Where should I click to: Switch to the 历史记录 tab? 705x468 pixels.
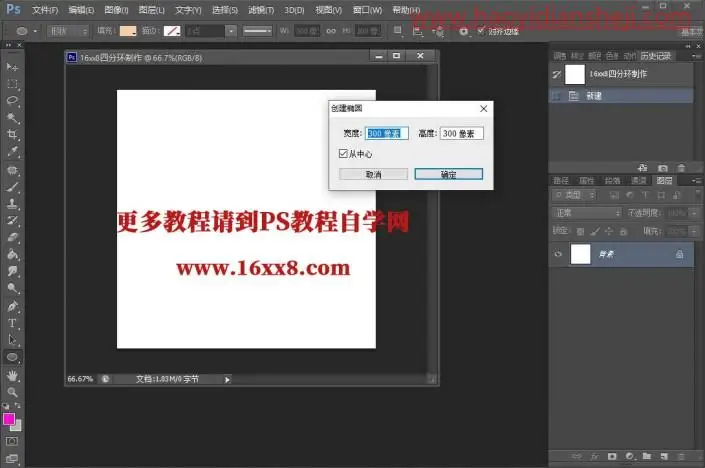[x=656, y=56]
